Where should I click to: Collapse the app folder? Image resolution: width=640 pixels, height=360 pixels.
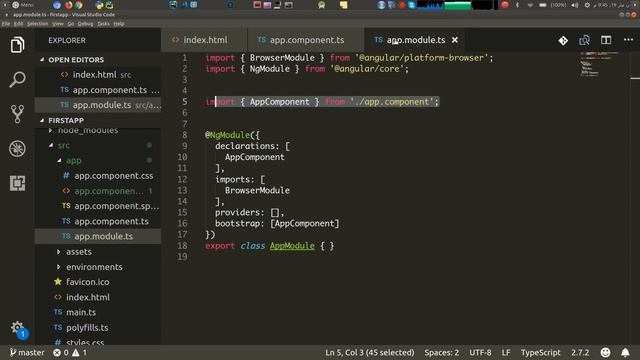[73, 160]
